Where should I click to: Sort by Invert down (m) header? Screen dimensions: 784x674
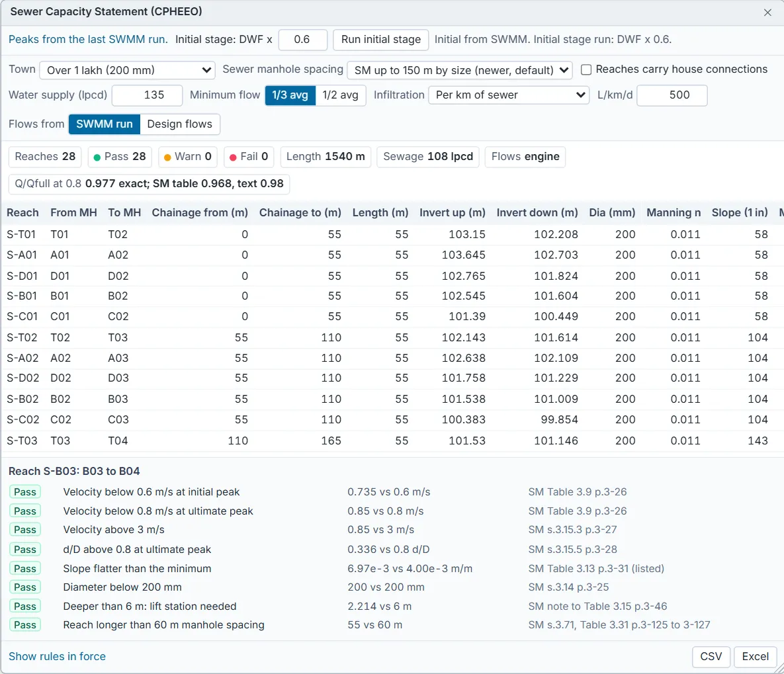point(537,212)
